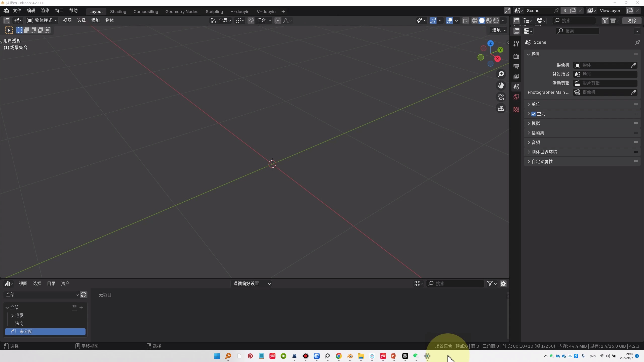Open the viewport Options (选项) button
644x362 pixels.
pos(499,30)
